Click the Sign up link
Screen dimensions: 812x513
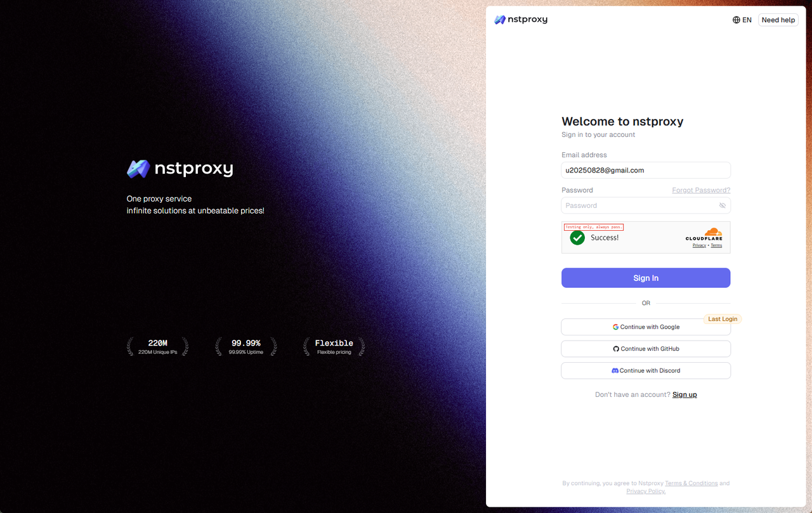coord(684,394)
